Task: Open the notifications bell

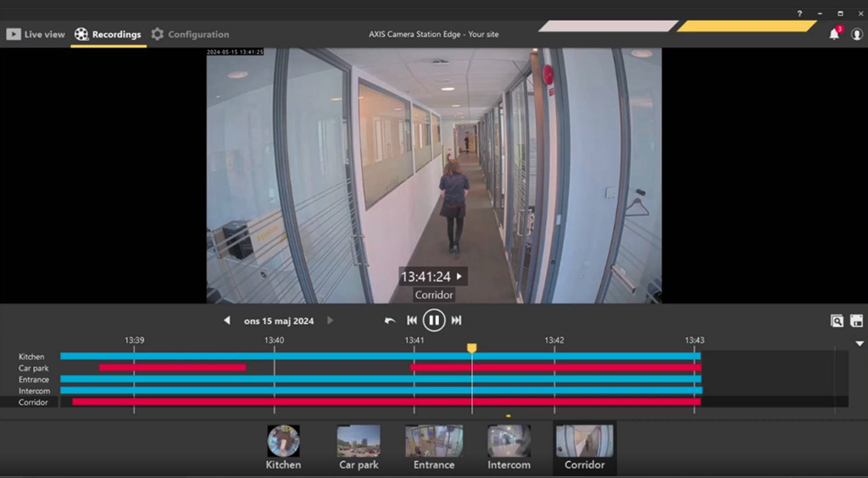Action: tap(834, 34)
